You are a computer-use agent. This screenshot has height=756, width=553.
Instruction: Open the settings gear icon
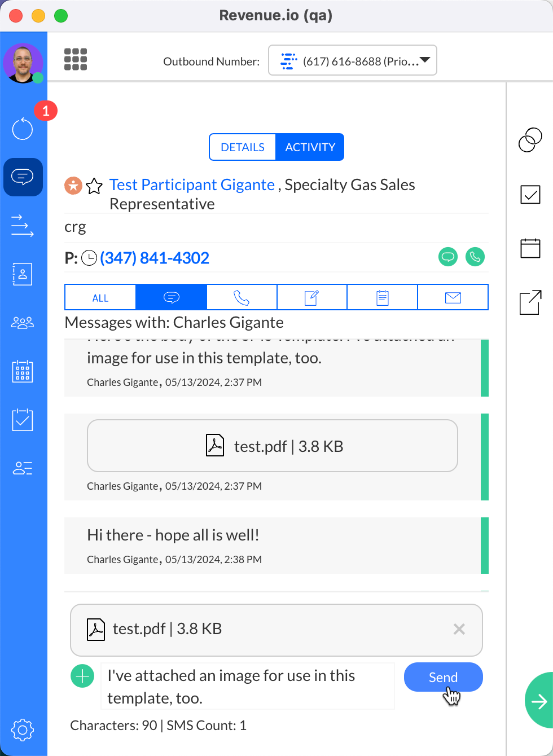23,729
